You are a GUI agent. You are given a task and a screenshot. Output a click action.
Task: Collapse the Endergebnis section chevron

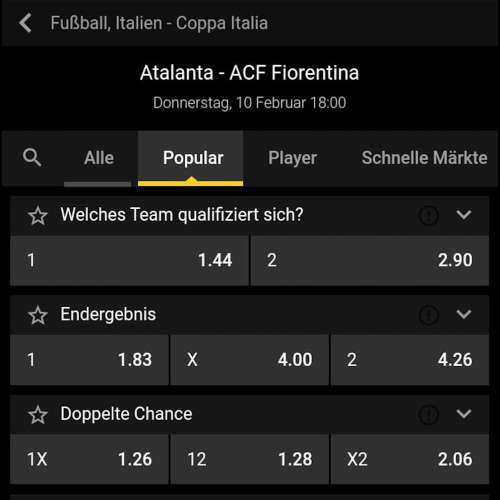[x=464, y=314]
